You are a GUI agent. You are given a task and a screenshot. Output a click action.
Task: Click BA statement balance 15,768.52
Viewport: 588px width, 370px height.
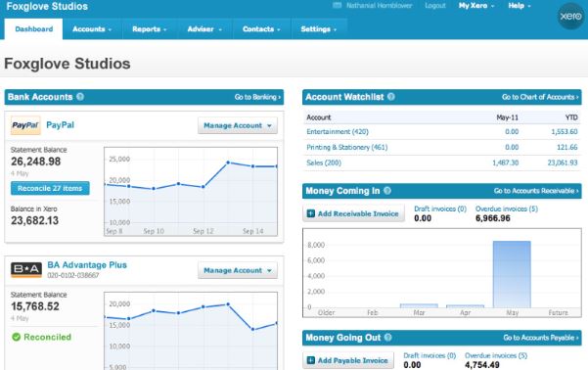pos(35,306)
